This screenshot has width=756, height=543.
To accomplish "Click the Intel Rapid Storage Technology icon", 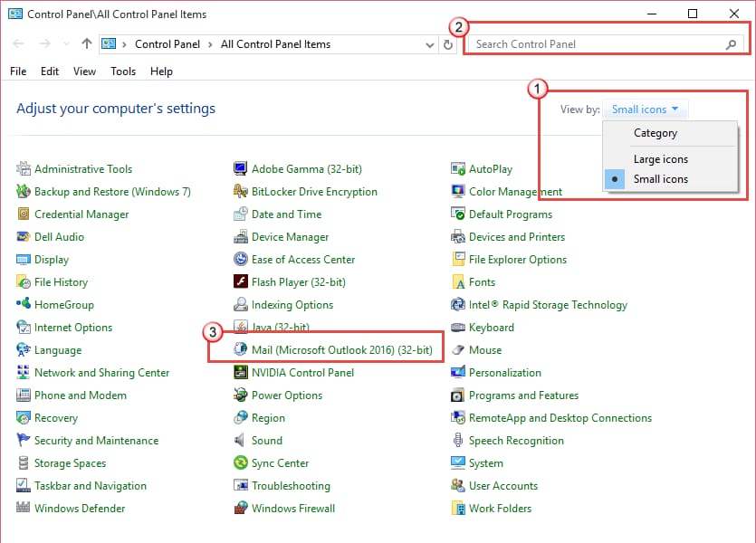I will (458, 305).
